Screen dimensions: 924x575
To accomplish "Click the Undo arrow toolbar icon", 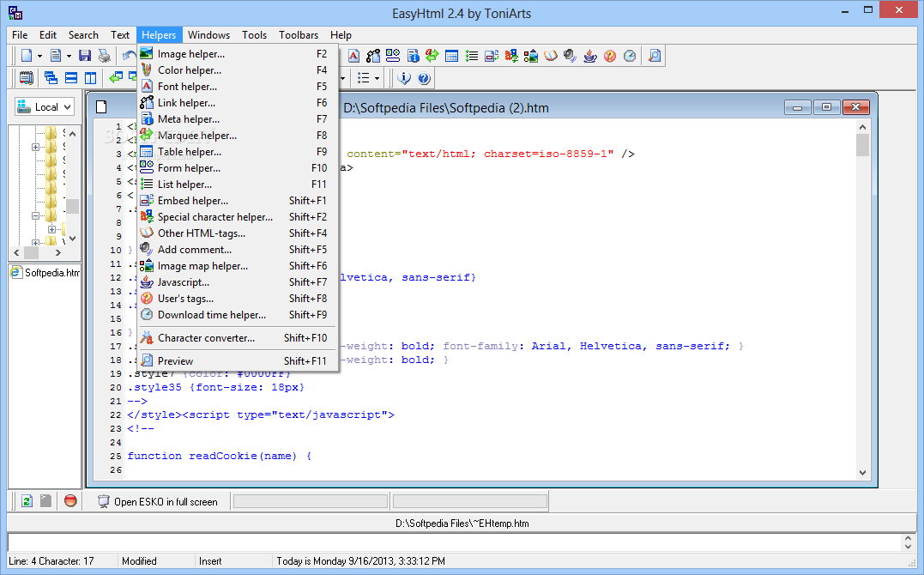I will pos(129,56).
